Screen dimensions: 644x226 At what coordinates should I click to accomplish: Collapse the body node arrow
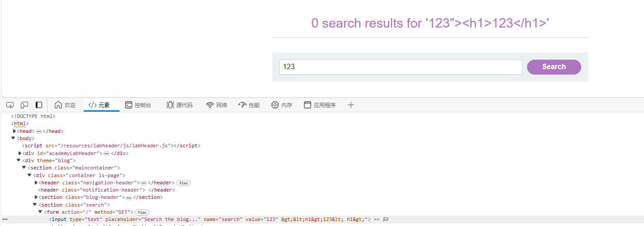(13, 138)
